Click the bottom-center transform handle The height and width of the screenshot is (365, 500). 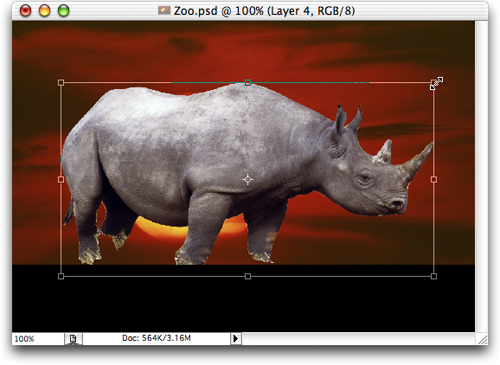pyautogui.click(x=248, y=276)
